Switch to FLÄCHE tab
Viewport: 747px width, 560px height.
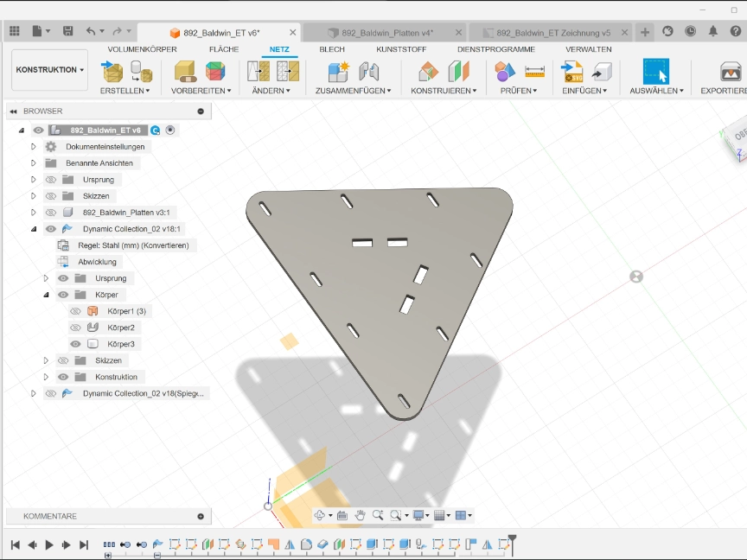pos(224,49)
